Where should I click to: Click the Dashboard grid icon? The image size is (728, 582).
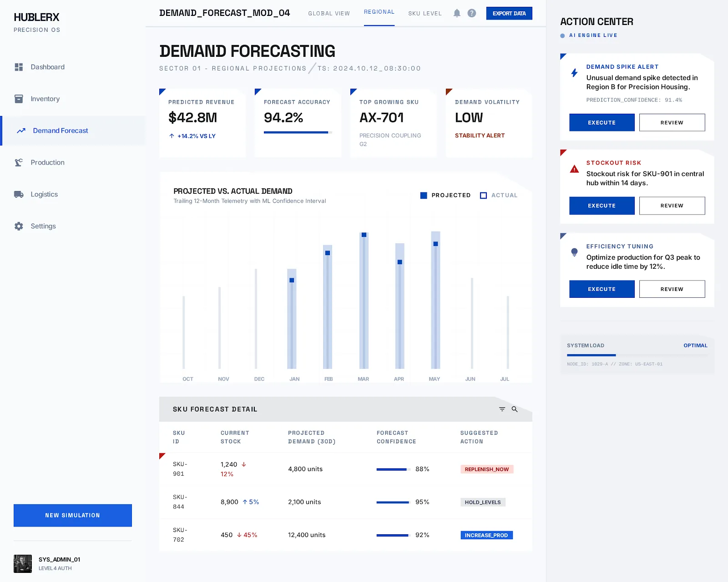[19, 67]
